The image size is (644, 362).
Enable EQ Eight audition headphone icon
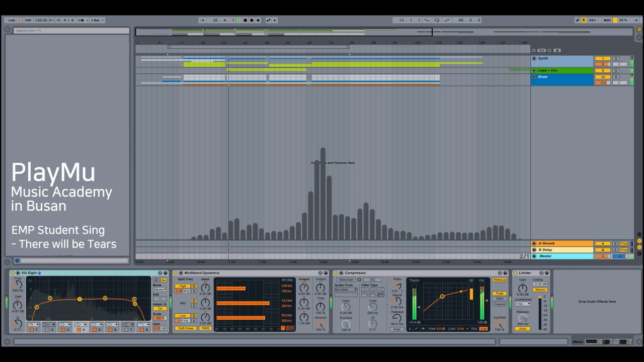tap(156, 280)
